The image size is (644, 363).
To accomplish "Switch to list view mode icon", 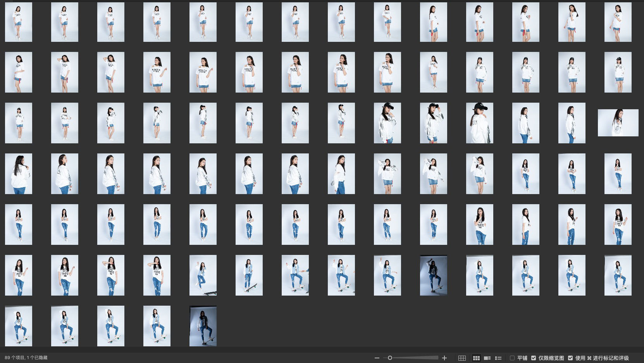I will (x=498, y=358).
